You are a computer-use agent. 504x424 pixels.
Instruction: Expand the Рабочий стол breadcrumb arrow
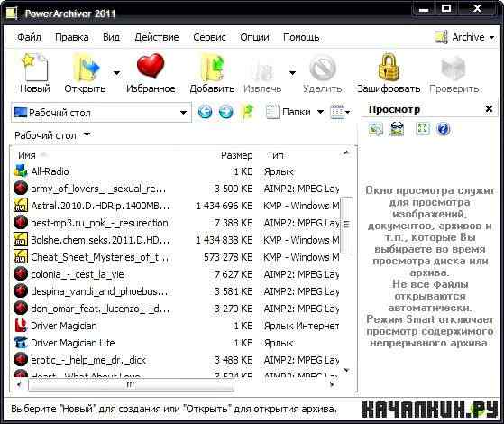[87, 134]
